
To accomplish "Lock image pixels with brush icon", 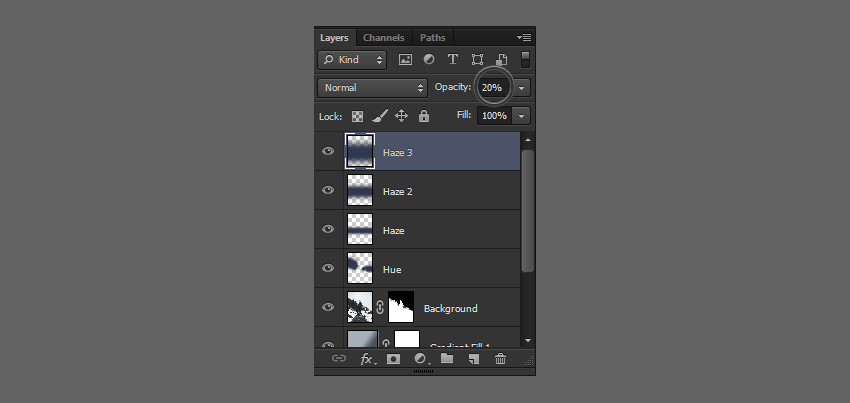I will click(380, 116).
